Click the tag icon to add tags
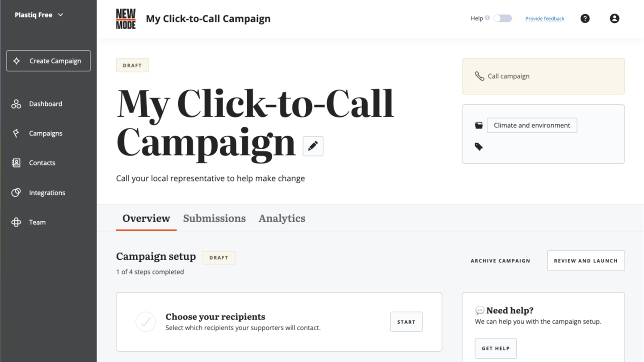The image size is (644, 362). 479,147
